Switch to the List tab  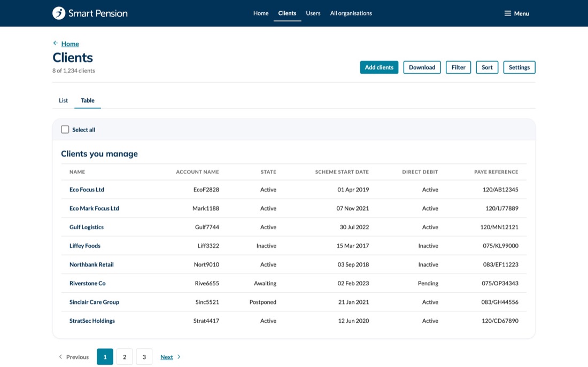[64, 100]
